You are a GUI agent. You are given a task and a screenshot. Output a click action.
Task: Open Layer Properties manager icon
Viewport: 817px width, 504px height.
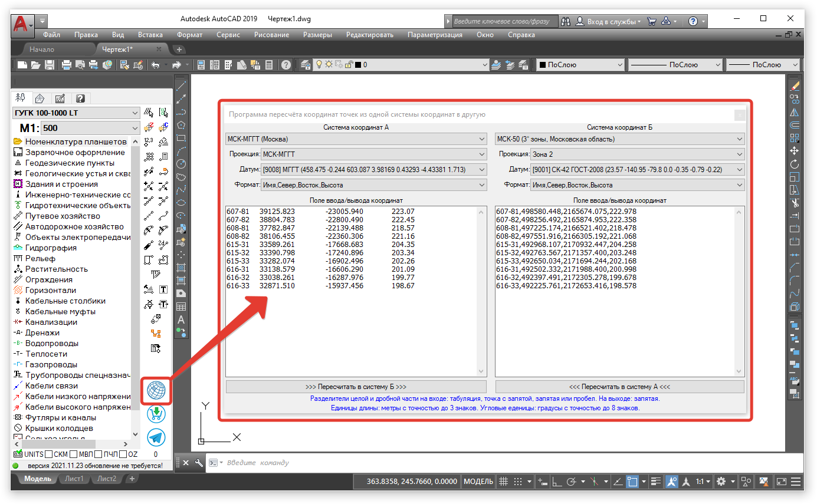point(306,65)
